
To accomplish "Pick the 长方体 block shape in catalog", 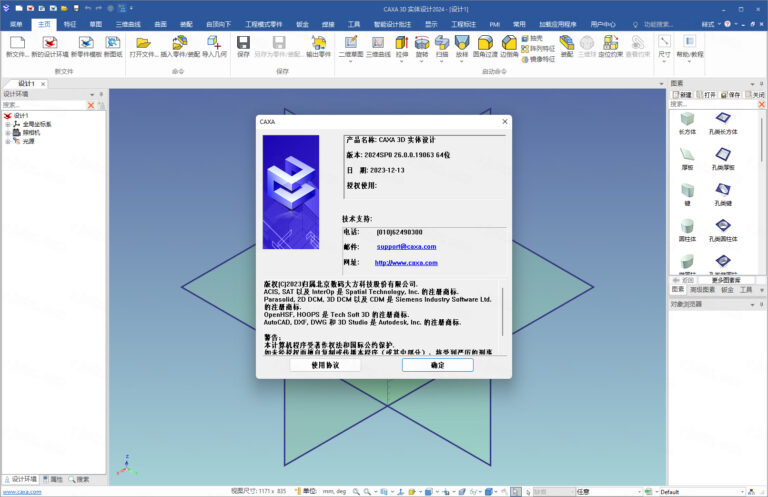I will [x=687, y=119].
